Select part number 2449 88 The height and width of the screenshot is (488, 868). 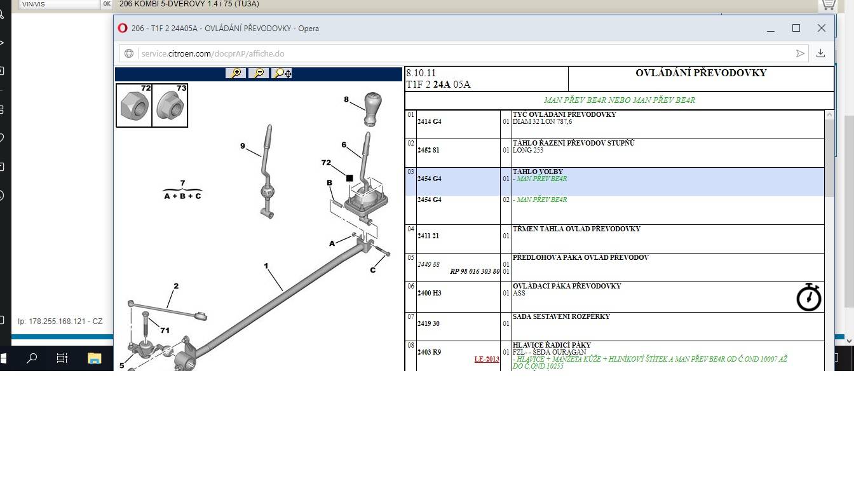(428, 264)
